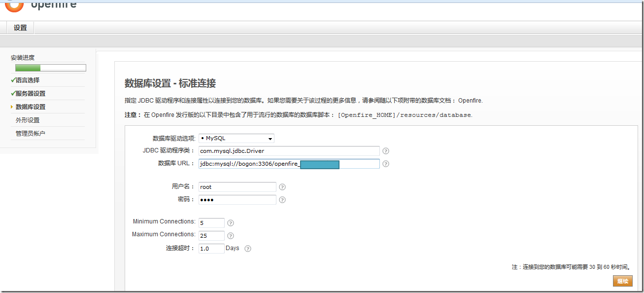This screenshot has height=293, width=644.
Task: Click the checkmark beside 服务器设置
Action: (13, 93)
